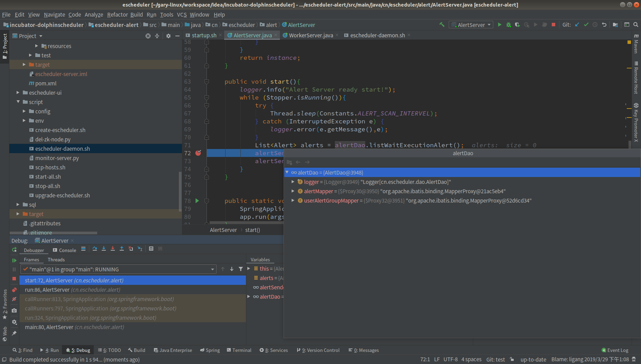This screenshot has height=364, width=641.
Task: Click Project tree horizontal scrollbar
Action: pos(53,233)
